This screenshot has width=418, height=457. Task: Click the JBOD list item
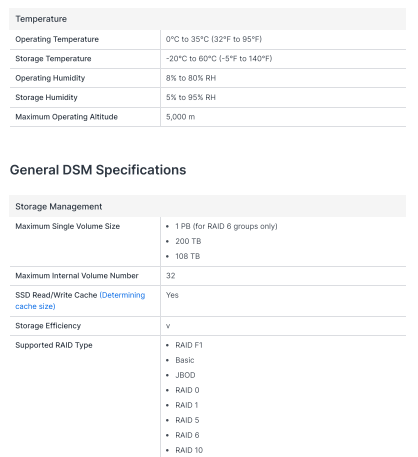185,375
